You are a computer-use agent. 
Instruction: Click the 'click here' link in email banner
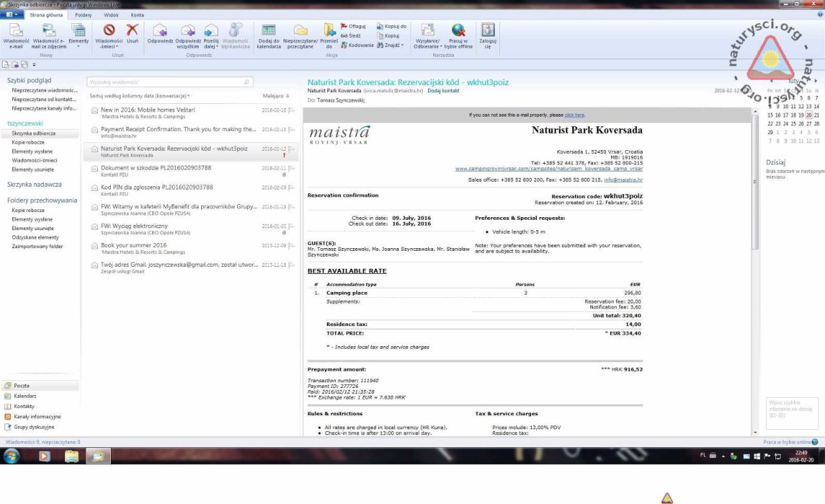574,115
